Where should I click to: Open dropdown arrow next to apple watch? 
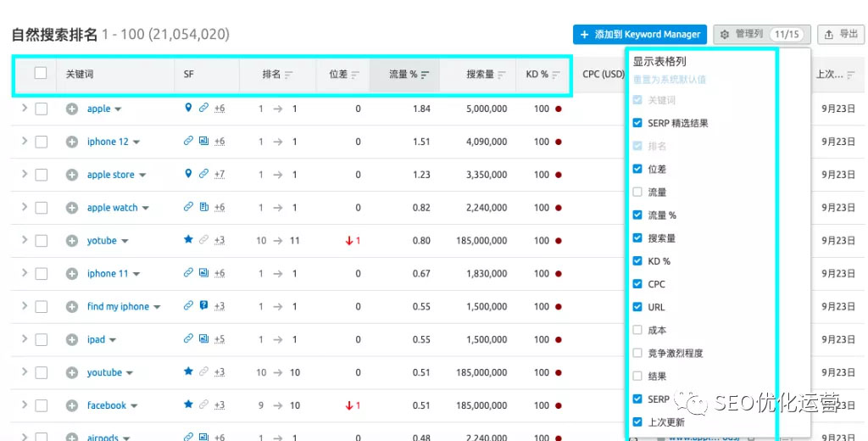pos(145,208)
